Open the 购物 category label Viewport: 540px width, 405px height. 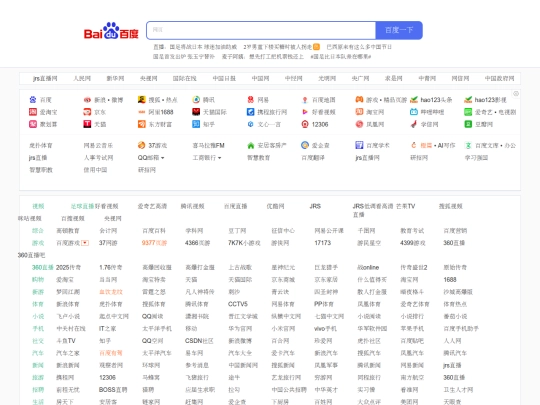[x=38, y=280]
